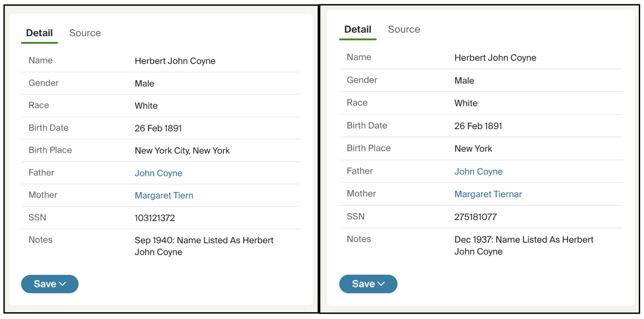This screenshot has width=644, height=319.
Task: Click SSN value 275181077
Action: click(x=476, y=217)
